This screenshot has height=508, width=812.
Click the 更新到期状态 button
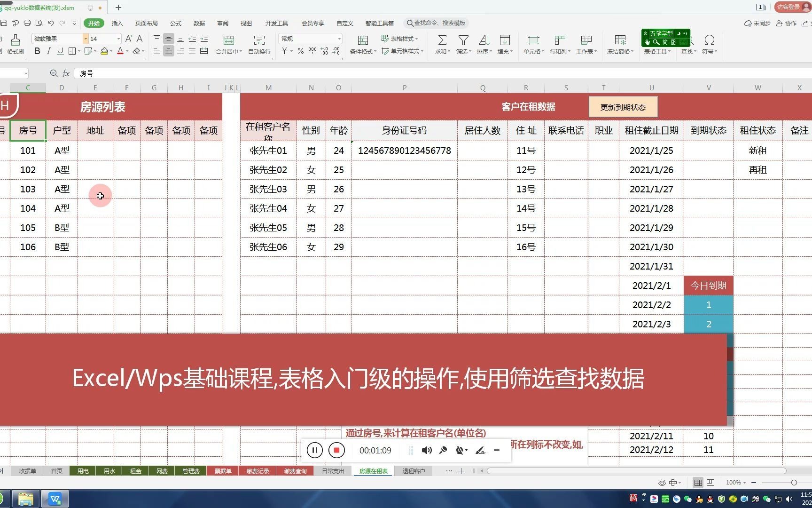[623, 107]
